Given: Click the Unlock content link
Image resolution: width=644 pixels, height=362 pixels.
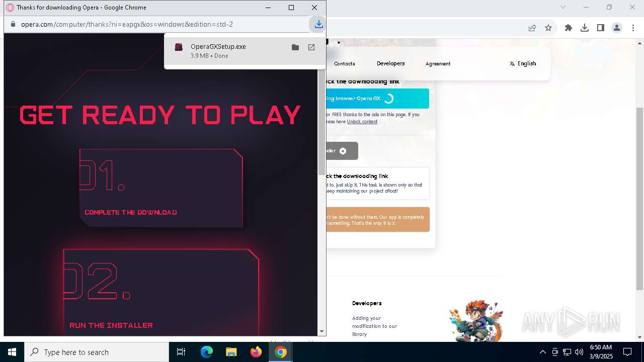Looking at the screenshot, I should [x=362, y=122].
